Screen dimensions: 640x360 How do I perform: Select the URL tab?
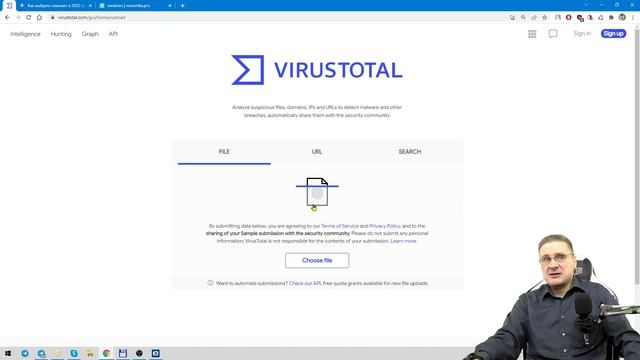317,152
